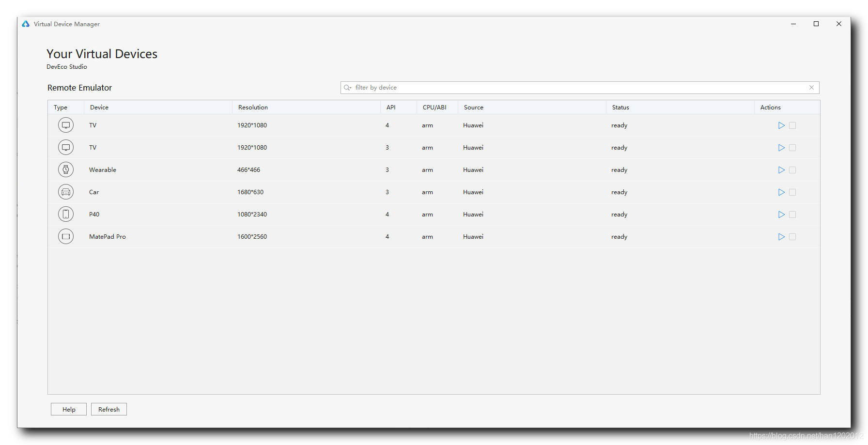868x445 pixels.
Task: Run the P40 emulator play icon
Action: (781, 215)
